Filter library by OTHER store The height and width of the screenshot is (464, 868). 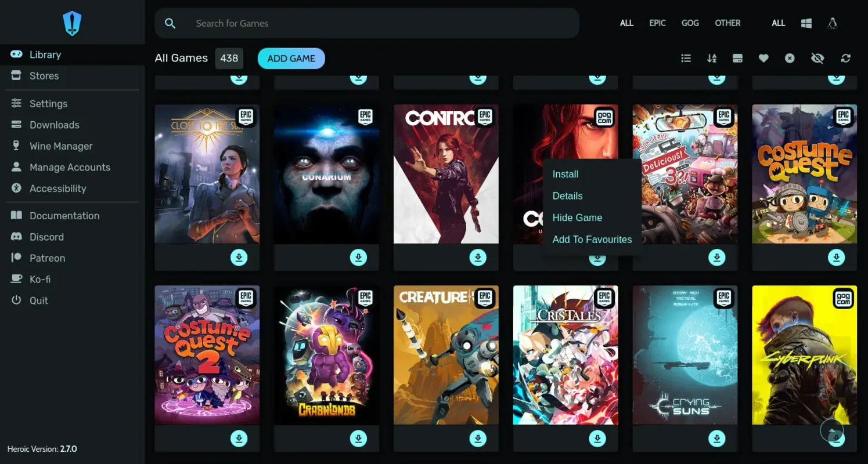727,23
